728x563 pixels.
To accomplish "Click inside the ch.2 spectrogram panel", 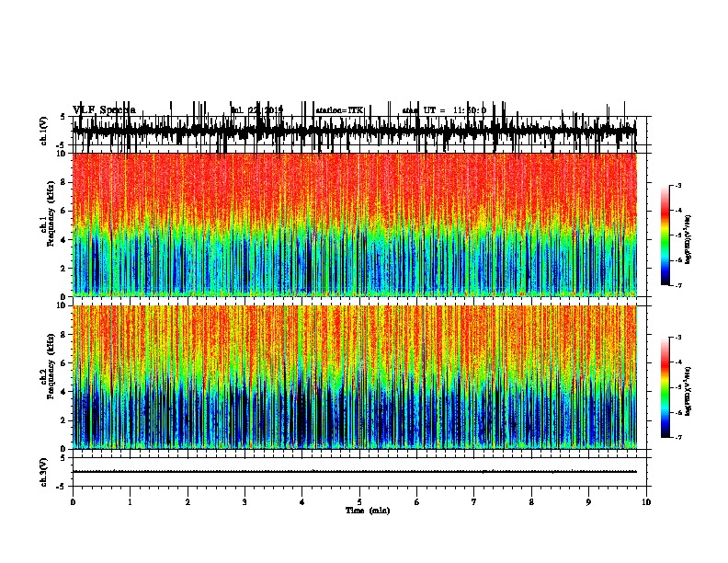I will [x=359, y=377].
